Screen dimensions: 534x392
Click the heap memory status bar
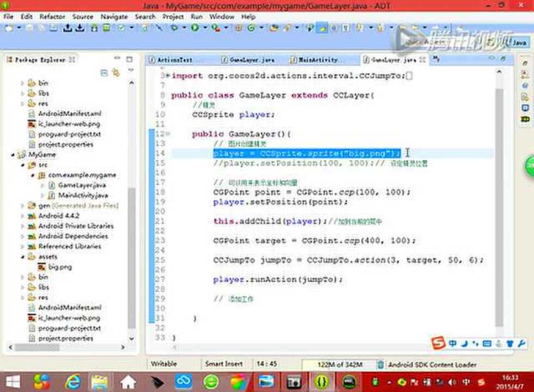pyautogui.click(x=338, y=365)
